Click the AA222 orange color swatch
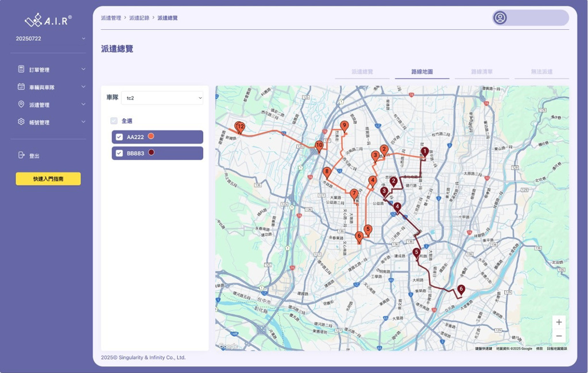This screenshot has width=588, height=373. 151,136
